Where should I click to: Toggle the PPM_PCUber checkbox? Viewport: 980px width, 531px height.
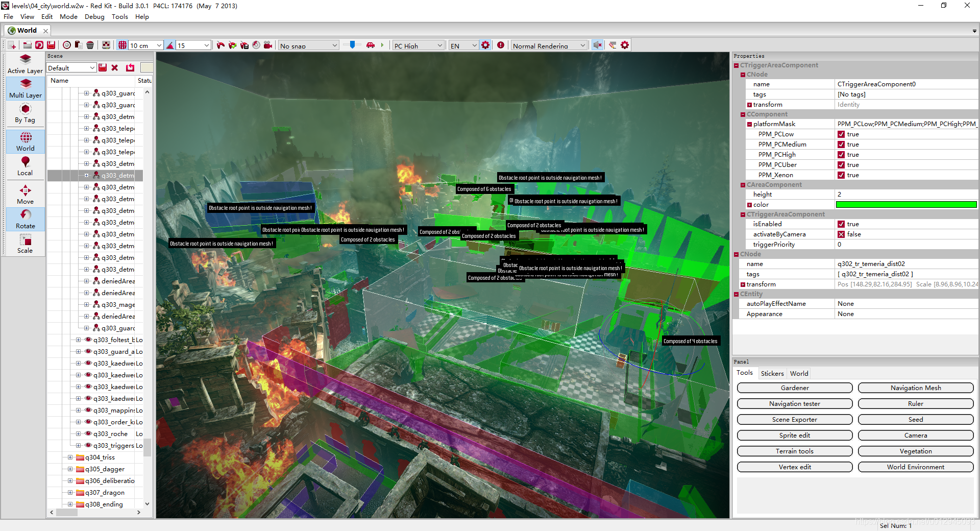point(841,165)
